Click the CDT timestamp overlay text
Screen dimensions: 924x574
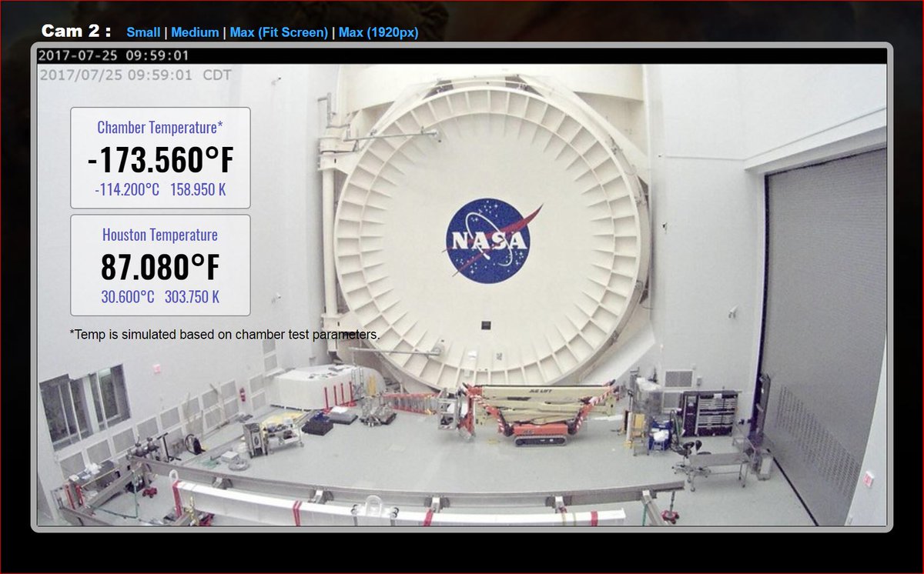click(135, 75)
